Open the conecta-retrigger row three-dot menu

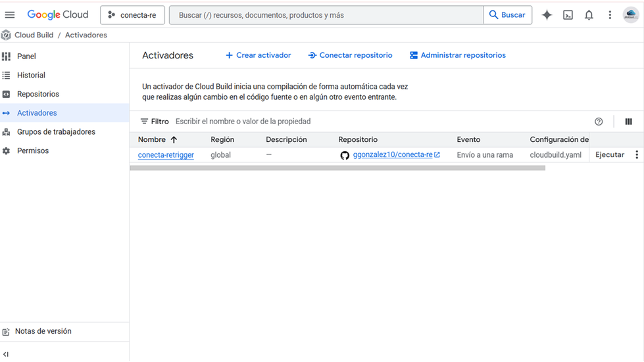pos(637,154)
